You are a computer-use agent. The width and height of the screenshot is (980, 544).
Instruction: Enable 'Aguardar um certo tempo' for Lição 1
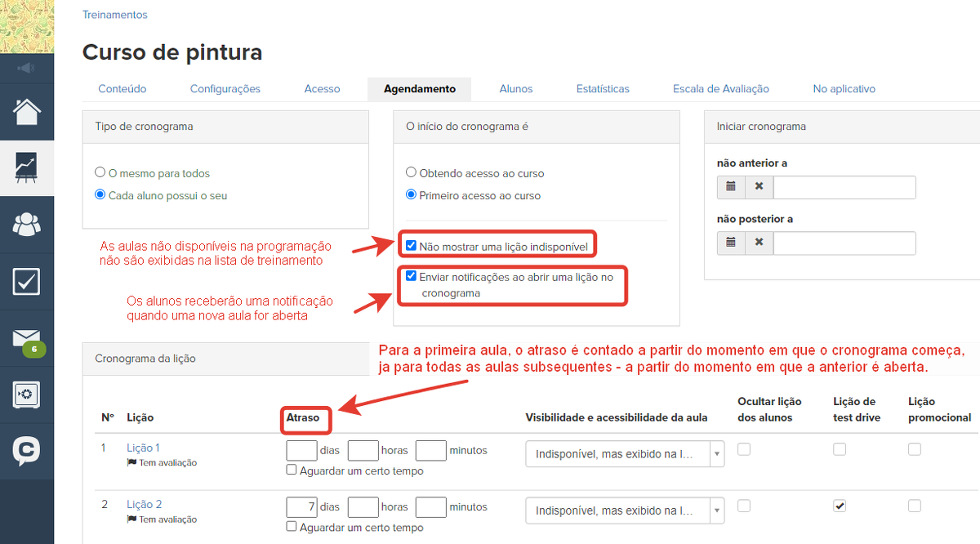point(292,470)
